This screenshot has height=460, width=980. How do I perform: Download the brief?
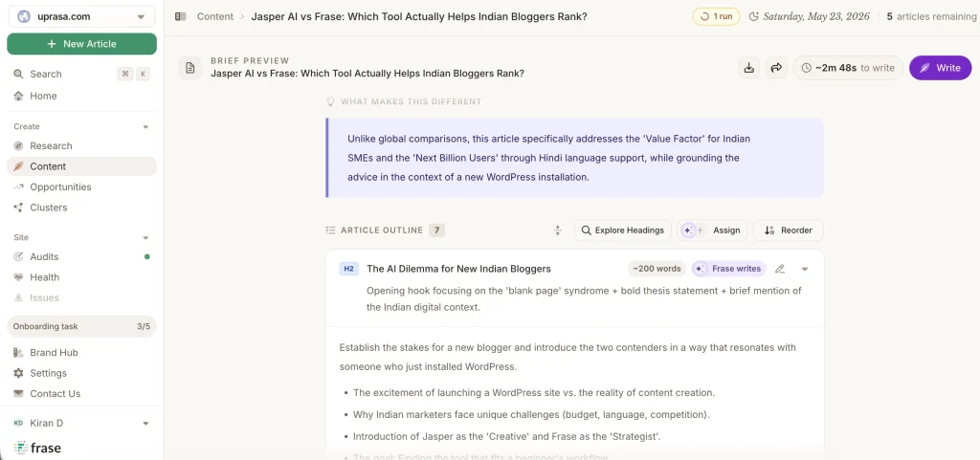click(748, 67)
